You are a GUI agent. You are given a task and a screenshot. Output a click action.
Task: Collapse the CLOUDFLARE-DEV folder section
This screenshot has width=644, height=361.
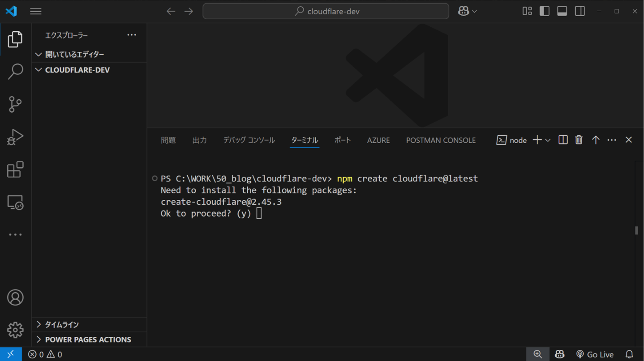click(89, 70)
